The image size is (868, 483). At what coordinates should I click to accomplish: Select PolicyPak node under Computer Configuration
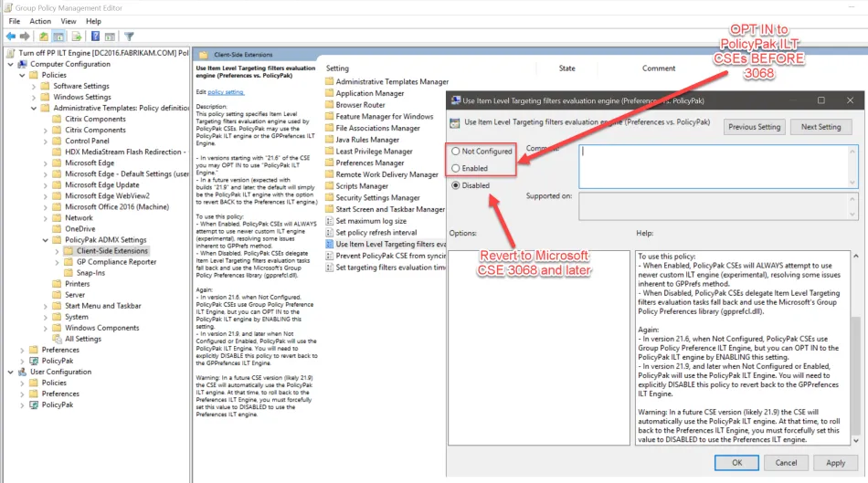coord(57,361)
